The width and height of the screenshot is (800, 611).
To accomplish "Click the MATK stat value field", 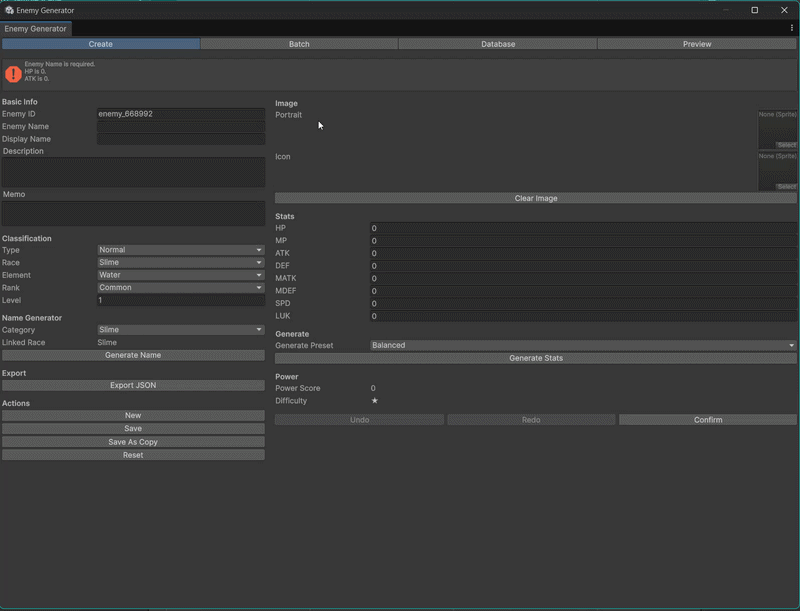I will point(583,278).
